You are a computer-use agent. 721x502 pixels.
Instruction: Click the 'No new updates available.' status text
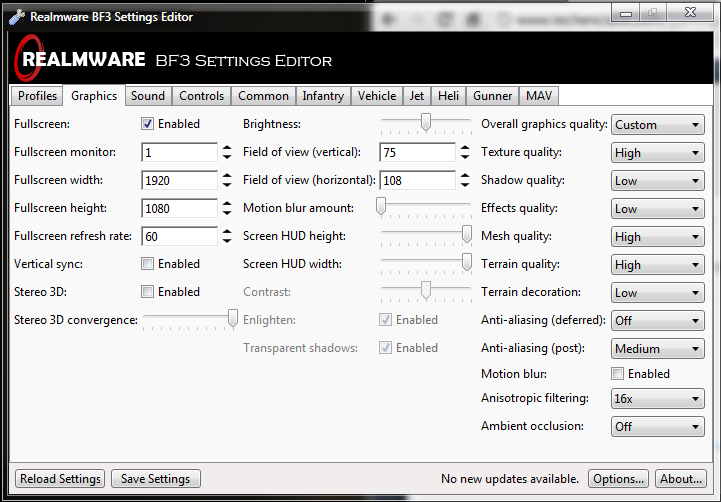(509, 479)
